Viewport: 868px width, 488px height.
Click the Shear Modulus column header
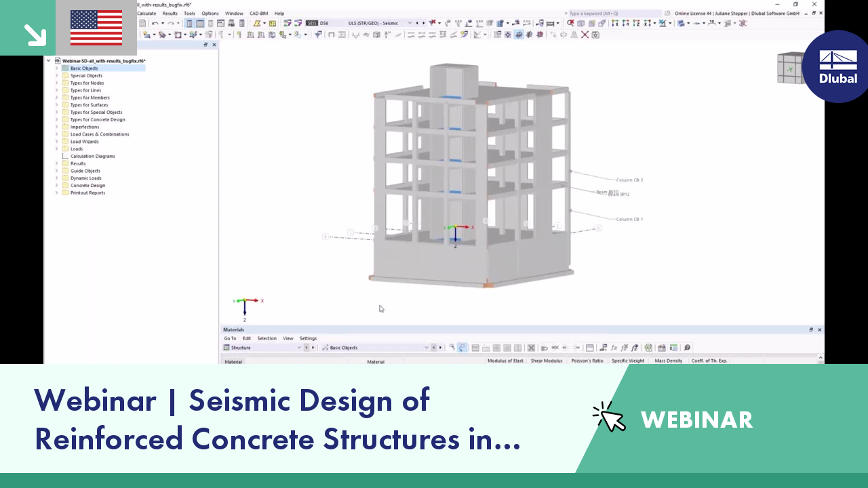[547, 361]
